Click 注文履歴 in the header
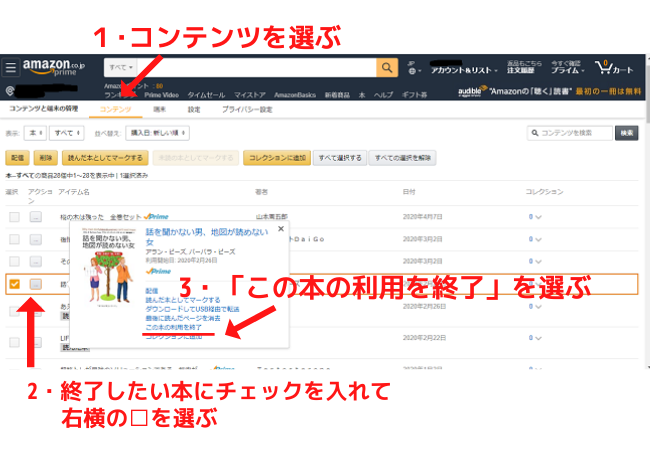Screen dimensions: 650x450 coord(521,70)
